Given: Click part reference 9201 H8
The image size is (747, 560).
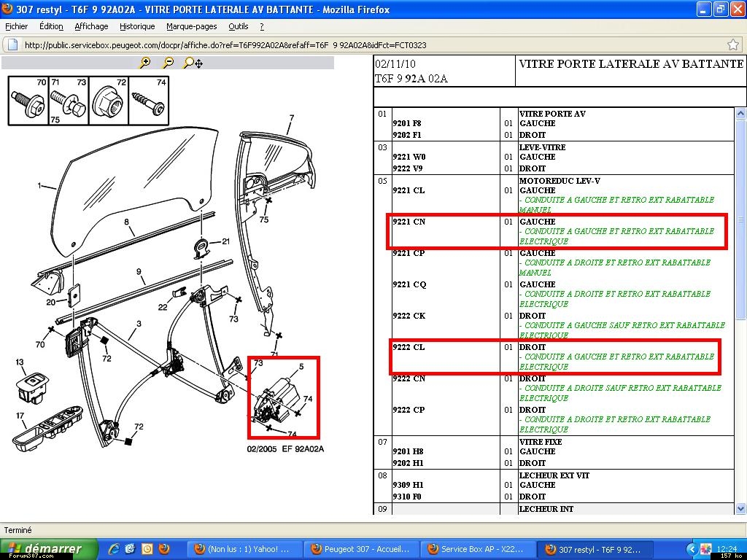Looking at the screenshot, I should [x=408, y=451].
